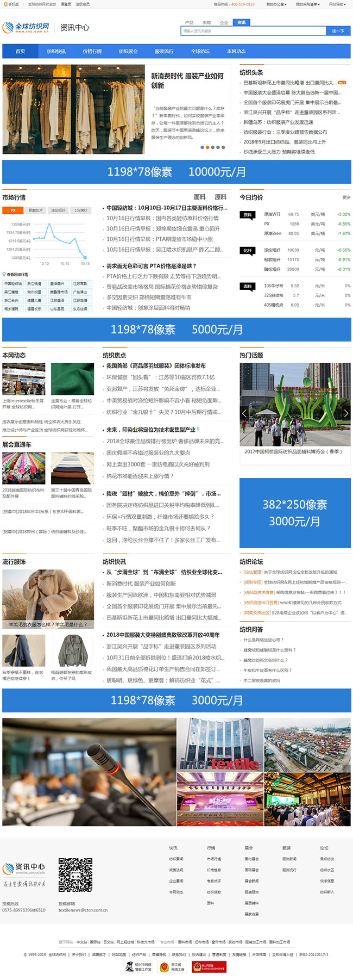353x980 pixels.
Task: Click previous arrow on 热门话题 slideshow
Action: click(244, 414)
